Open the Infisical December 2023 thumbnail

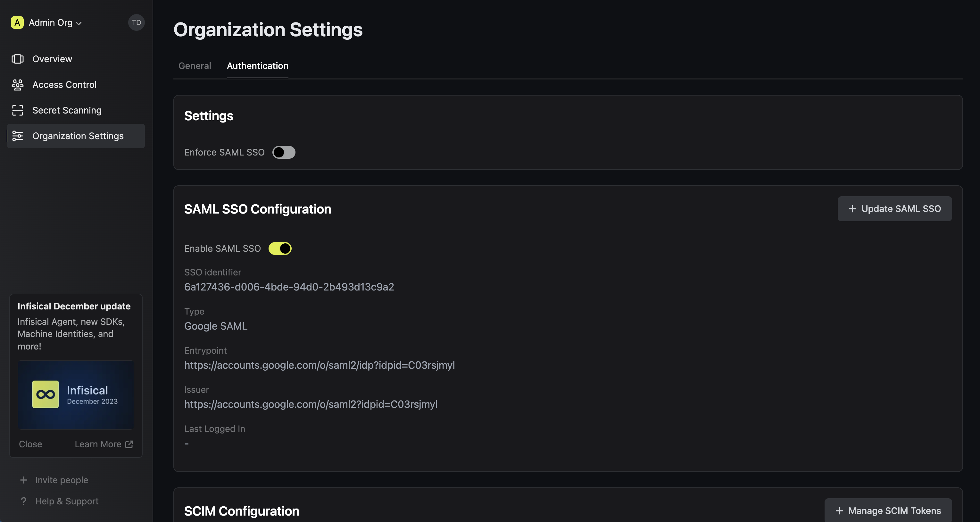(76, 395)
